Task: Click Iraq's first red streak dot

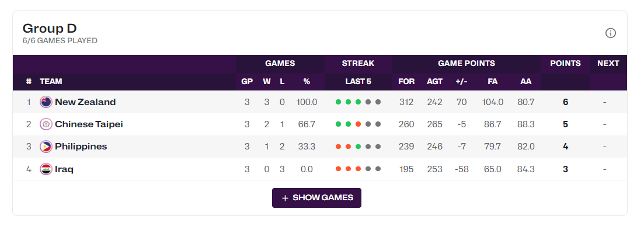Action: point(338,169)
